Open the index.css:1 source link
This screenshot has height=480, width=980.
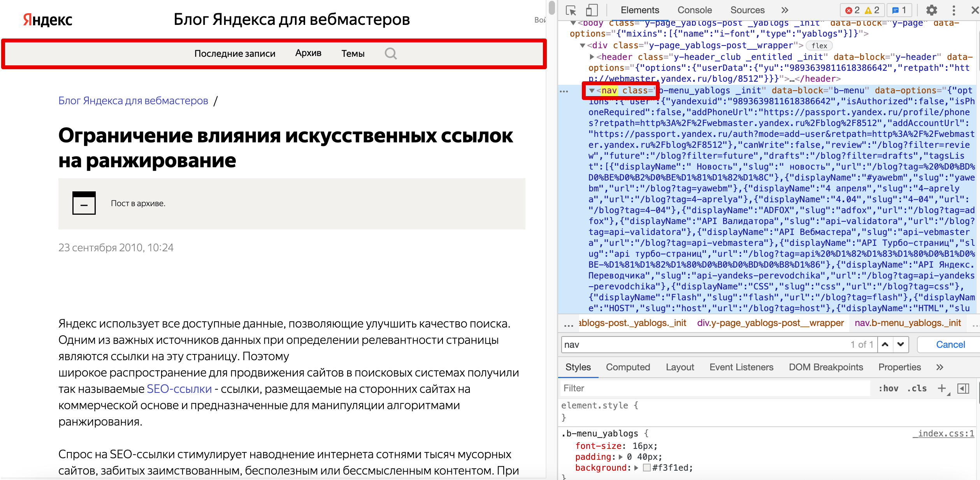point(943,434)
